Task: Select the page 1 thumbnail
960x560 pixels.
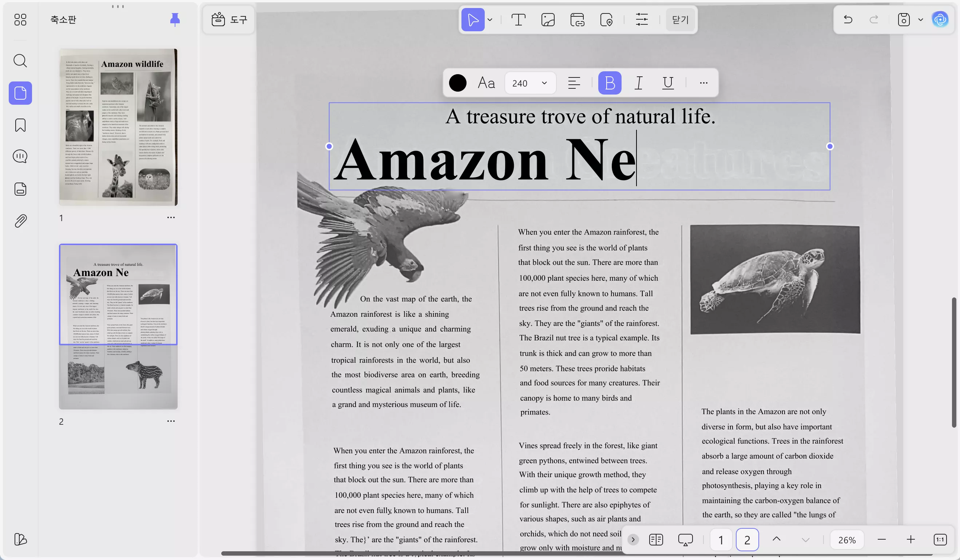Action: 118,127
